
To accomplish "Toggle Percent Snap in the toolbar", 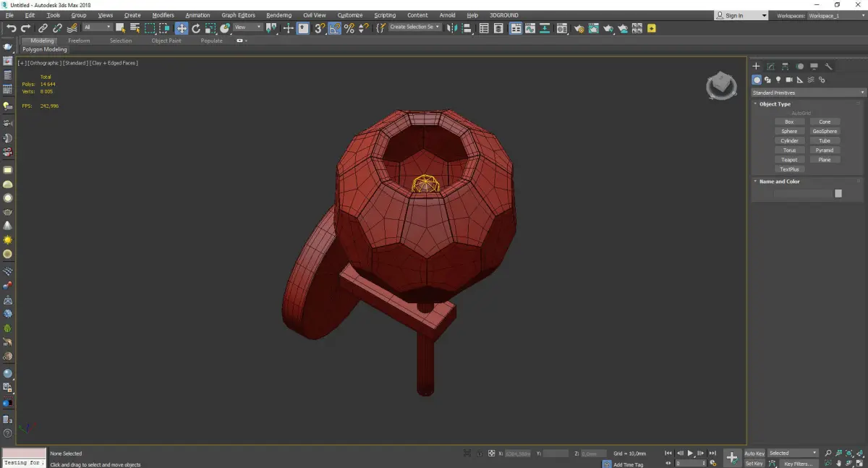I will click(x=349, y=28).
